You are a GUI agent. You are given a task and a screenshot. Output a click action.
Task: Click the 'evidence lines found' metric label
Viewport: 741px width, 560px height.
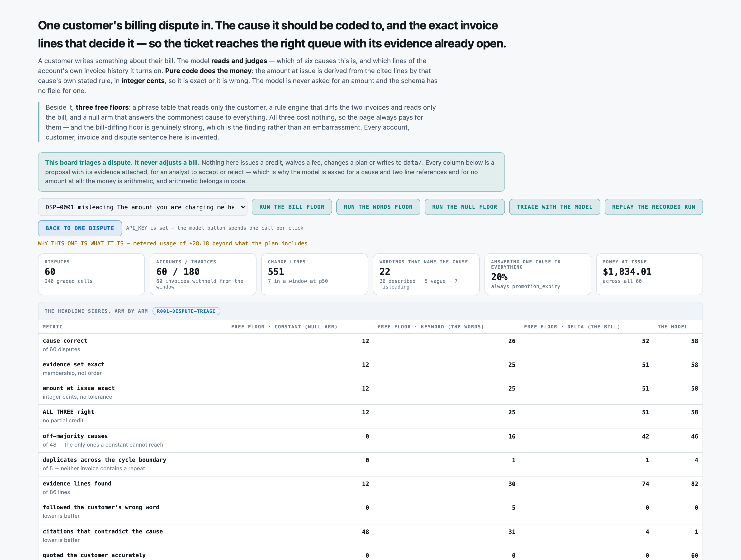tap(77, 484)
